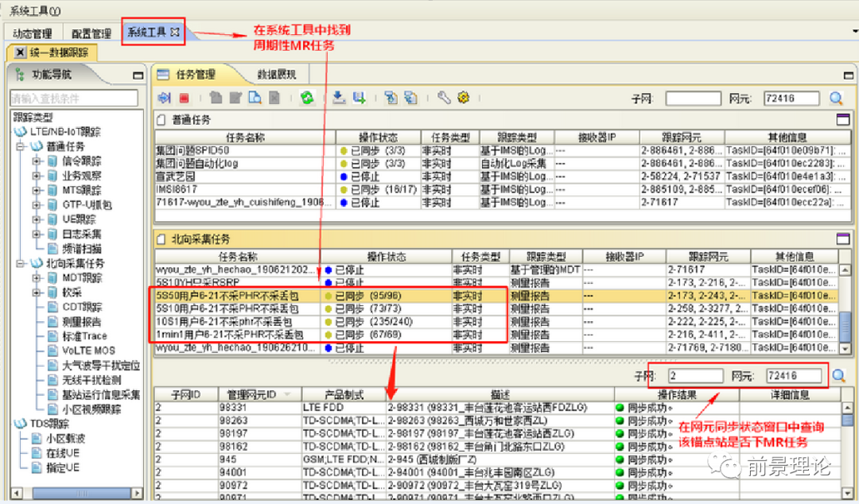
Task: Expand the 信令跟踪 tree node
Action: [37, 161]
